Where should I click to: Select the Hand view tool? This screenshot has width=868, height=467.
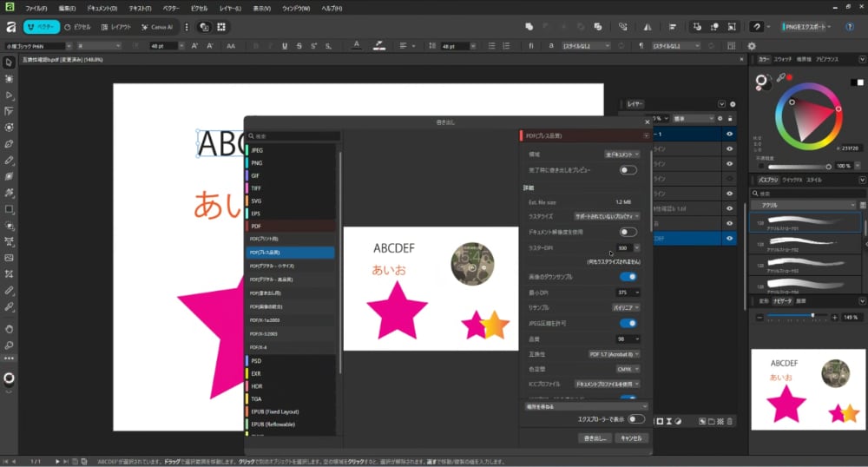point(9,329)
